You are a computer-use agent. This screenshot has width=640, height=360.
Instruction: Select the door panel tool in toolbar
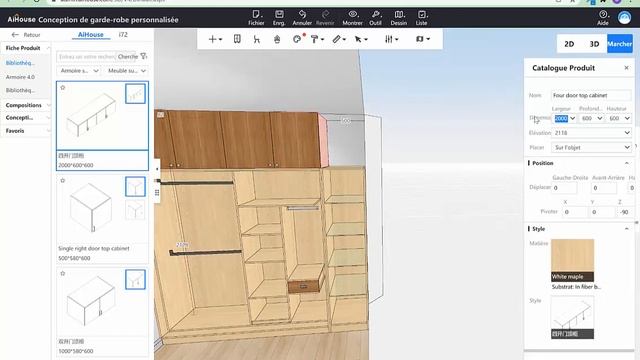coord(237,39)
